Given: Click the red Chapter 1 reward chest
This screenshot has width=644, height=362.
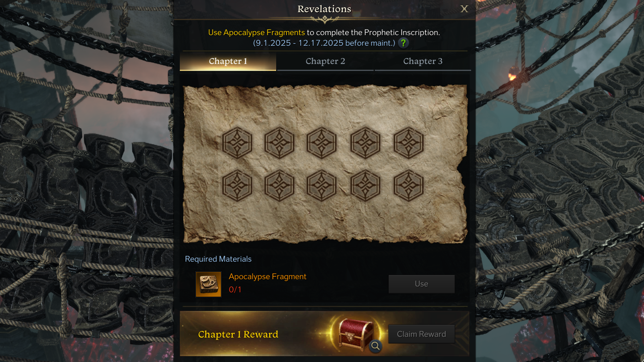Looking at the screenshot, I should [356, 334].
